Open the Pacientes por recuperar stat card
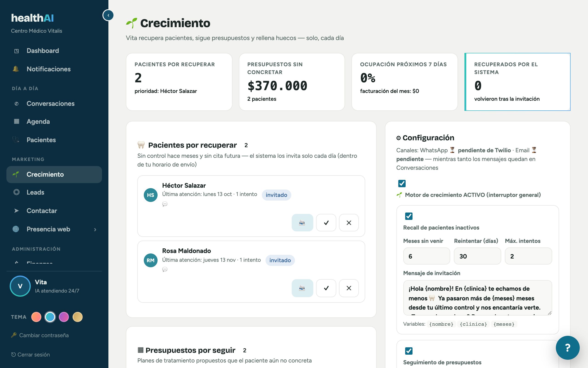This screenshot has height=368, width=588. coord(179,82)
